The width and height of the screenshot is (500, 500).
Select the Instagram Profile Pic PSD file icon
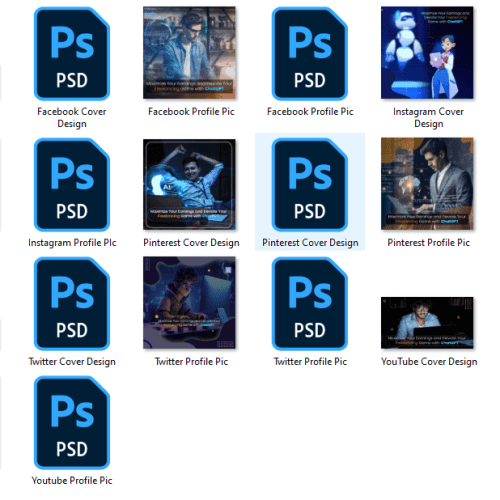(72, 184)
